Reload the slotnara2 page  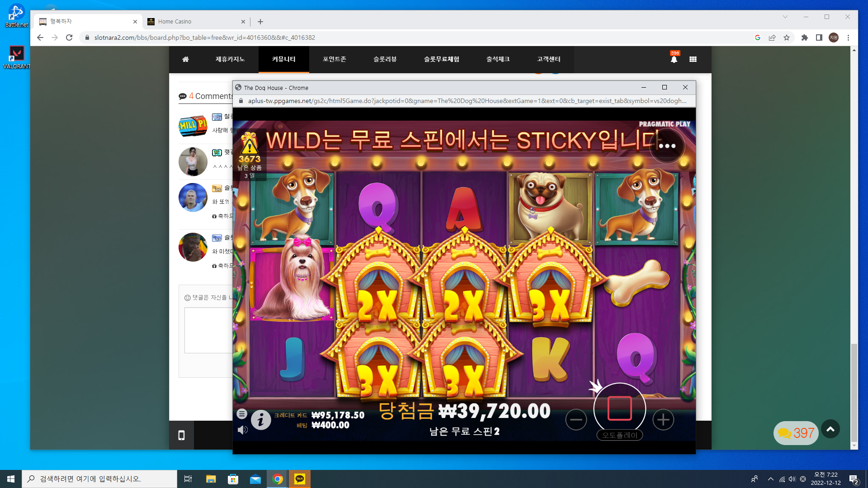(x=69, y=38)
